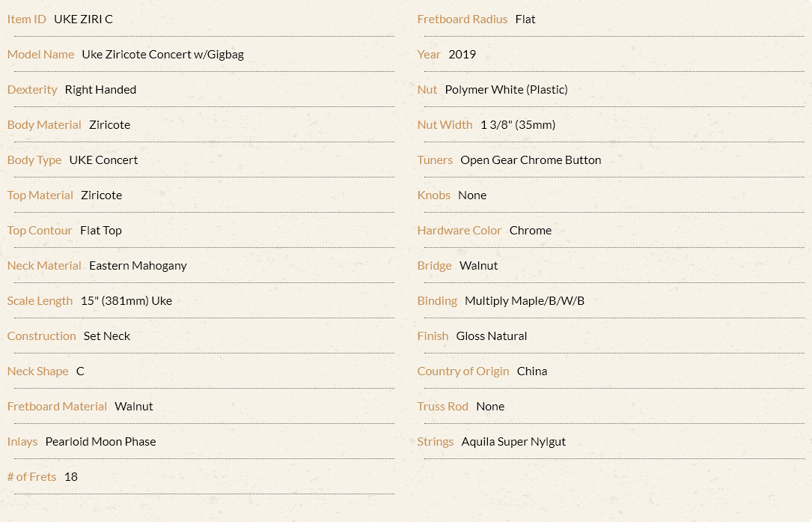Click the Fretboard Material label
The image size is (812, 522).
point(57,407)
